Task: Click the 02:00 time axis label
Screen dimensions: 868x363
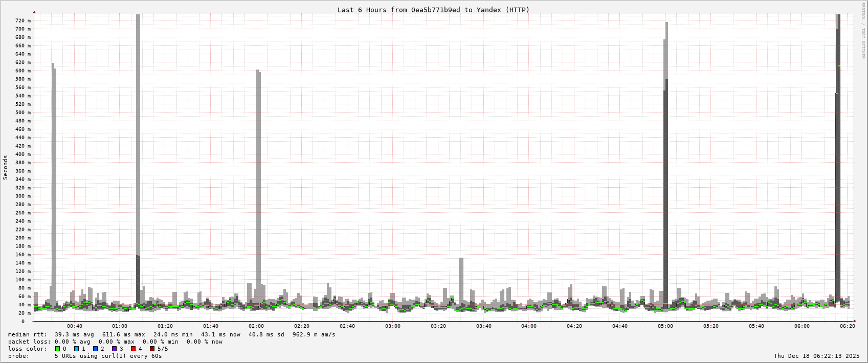Action: click(256, 326)
